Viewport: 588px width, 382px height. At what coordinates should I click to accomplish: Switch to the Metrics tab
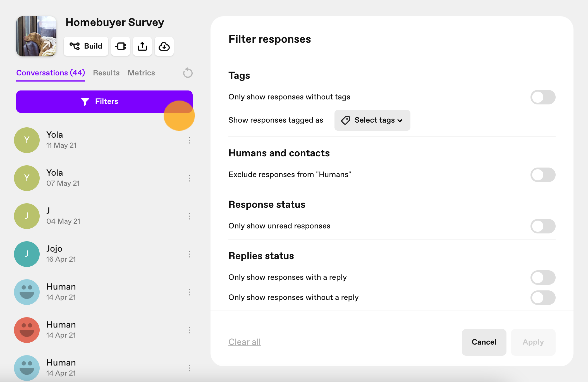click(141, 73)
